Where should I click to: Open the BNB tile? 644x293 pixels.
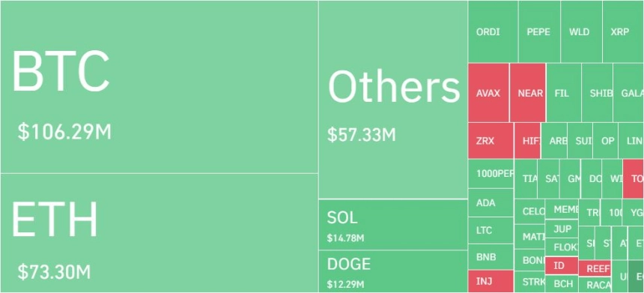point(490,257)
